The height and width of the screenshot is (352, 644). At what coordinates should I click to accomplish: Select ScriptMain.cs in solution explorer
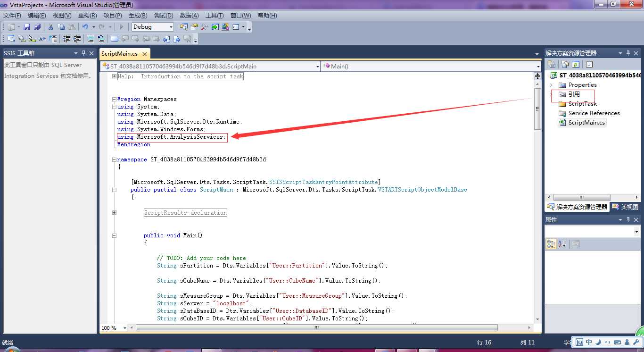click(586, 123)
